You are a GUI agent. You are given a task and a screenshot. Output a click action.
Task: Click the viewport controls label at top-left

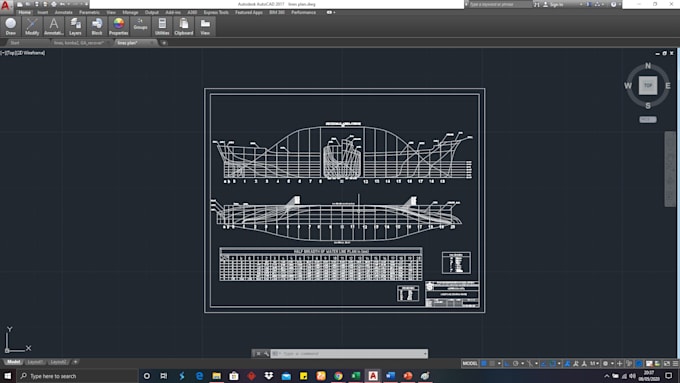(23, 53)
